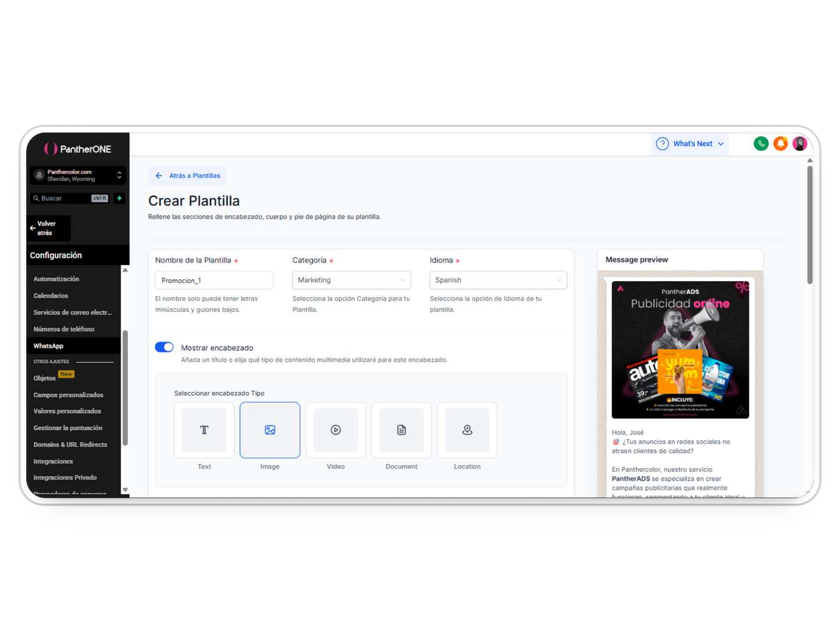The image size is (840, 630).
Task: Click the sidebar scroll down arrow
Action: click(125, 490)
